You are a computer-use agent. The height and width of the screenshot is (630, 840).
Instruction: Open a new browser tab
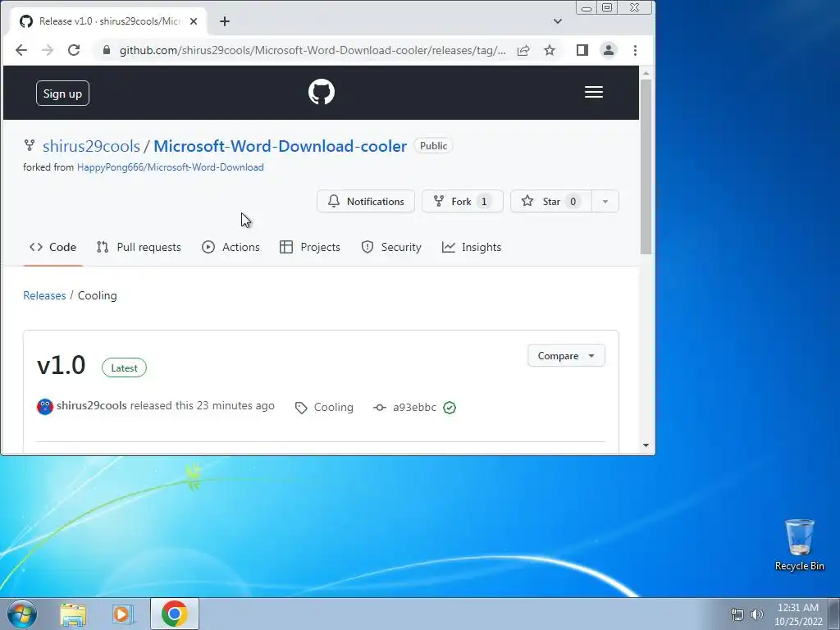[225, 21]
